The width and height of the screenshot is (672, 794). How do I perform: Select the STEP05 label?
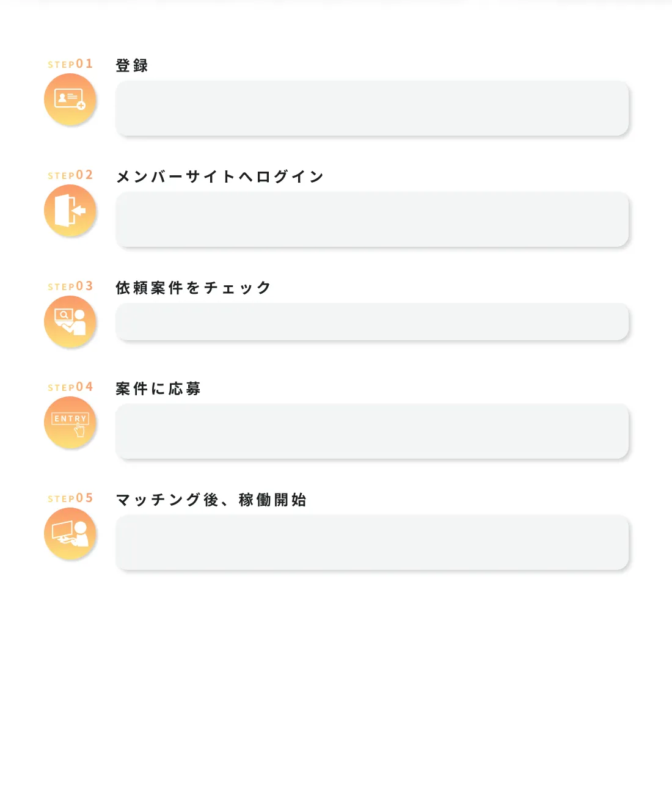pos(70,498)
